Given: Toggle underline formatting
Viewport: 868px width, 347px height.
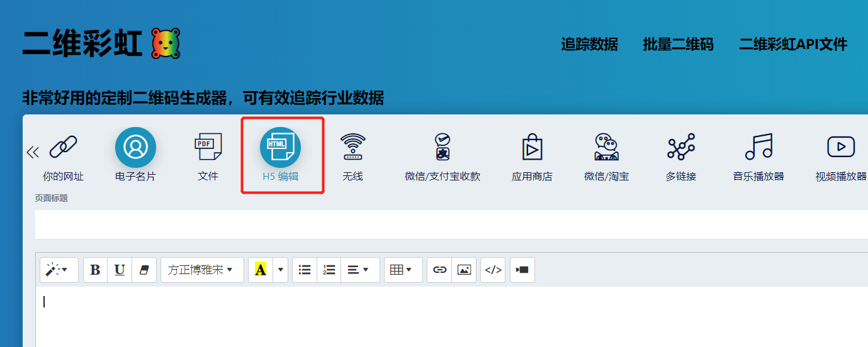Looking at the screenshot, I should tap(120, 270).
